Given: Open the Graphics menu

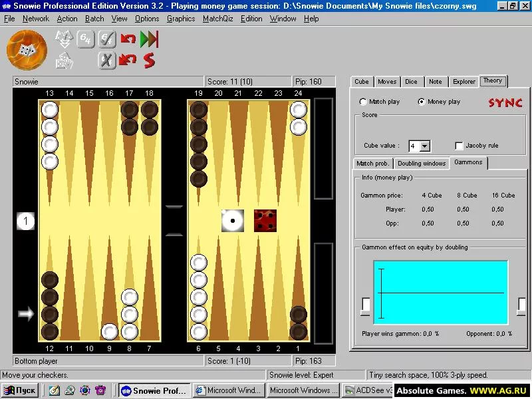Looking at the screenshot, I should click(x=181, y=19).
